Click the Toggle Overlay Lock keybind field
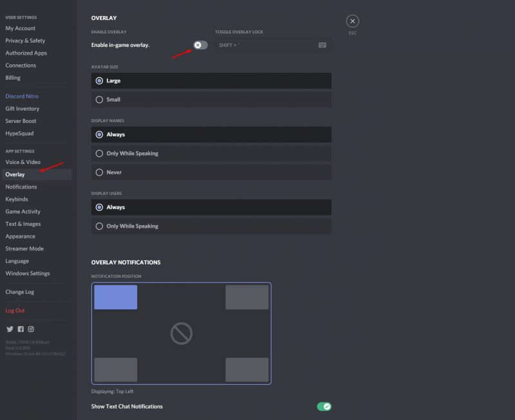Screen dimensions: 515x420 (273, 45)
